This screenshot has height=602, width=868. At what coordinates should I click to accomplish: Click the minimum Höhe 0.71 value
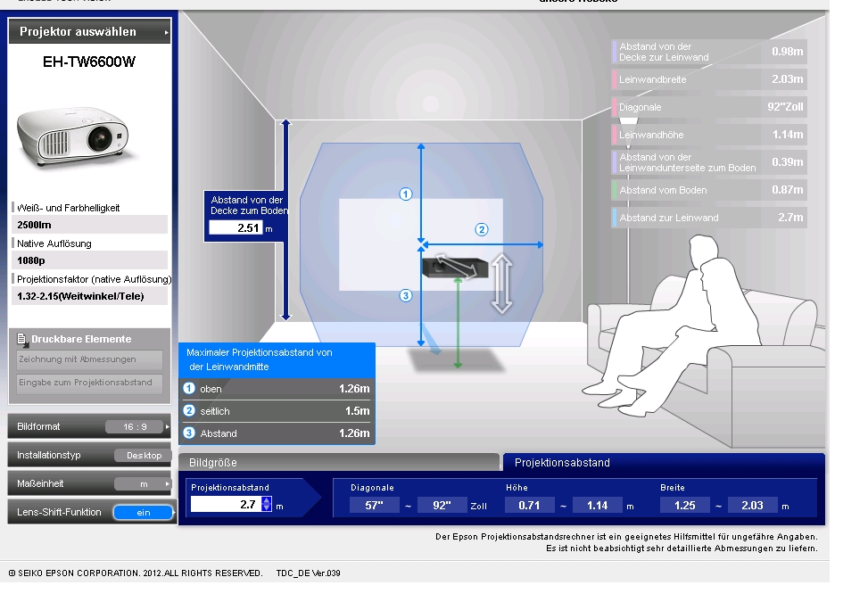click(x=529, y=505)
